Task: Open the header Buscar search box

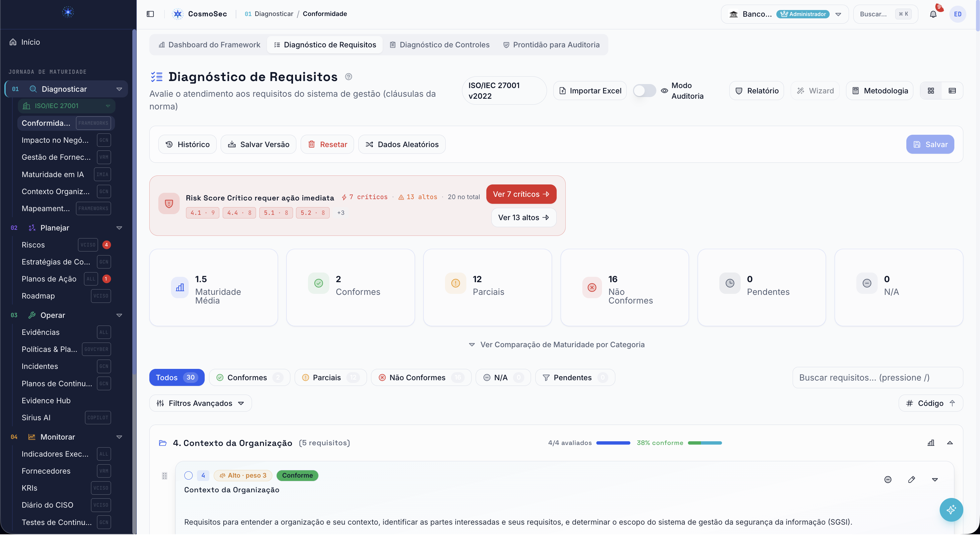Action: tap(885, 14)
